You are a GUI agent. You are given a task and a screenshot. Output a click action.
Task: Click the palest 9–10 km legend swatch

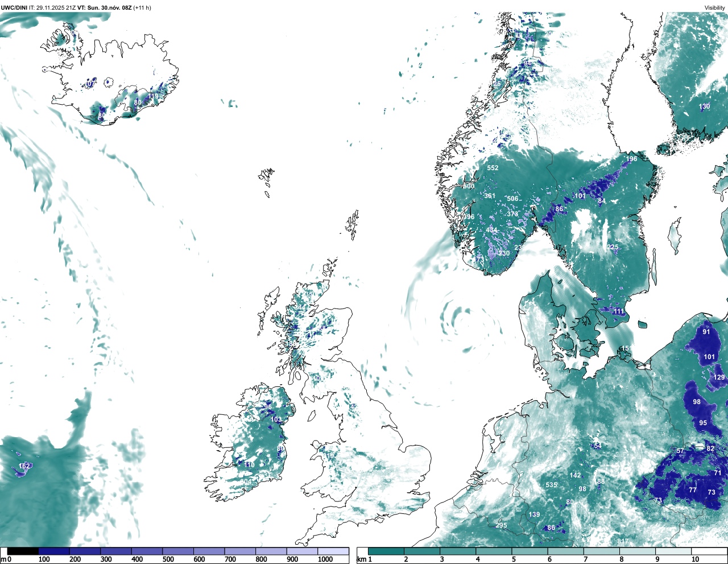(674, 551)
